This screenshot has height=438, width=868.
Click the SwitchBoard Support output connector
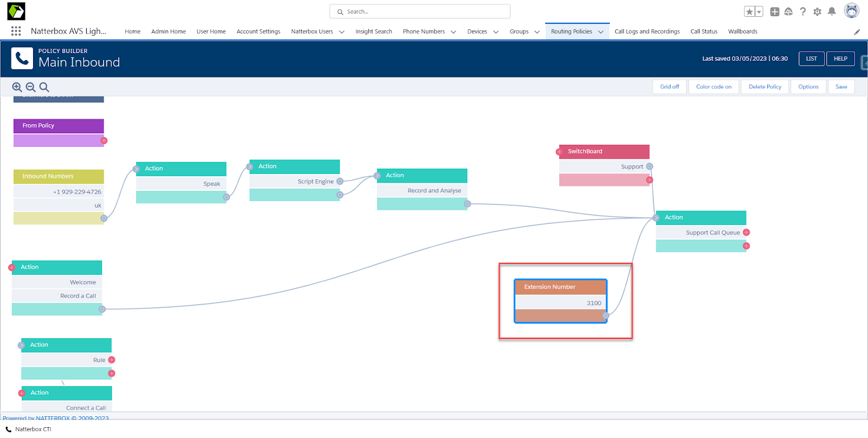pyautogui.click(x=649, y=166)
